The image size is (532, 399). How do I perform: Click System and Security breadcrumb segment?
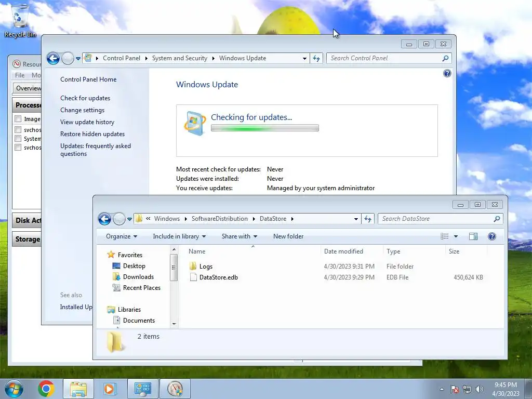coord(179,58)
